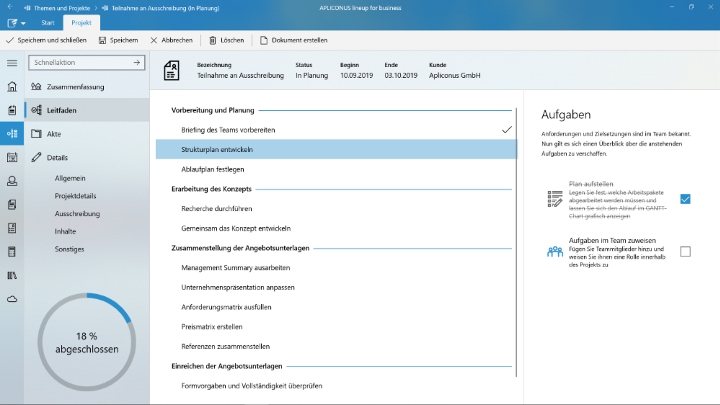Click Speichern und schließen
The height and width of the screenshot is (405, 720).
coord(46,40)
